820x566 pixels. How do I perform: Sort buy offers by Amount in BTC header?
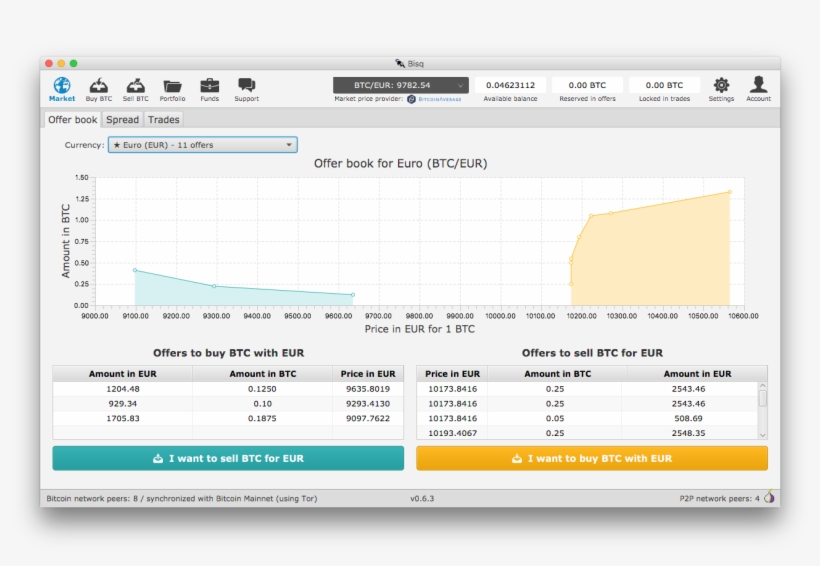(263, 373)
